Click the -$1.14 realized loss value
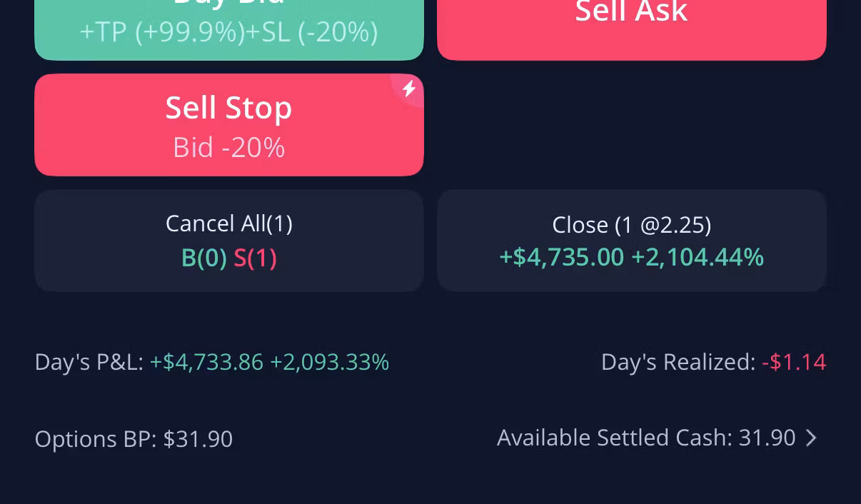This screenshot has height=504, width=861. point(794,363)
